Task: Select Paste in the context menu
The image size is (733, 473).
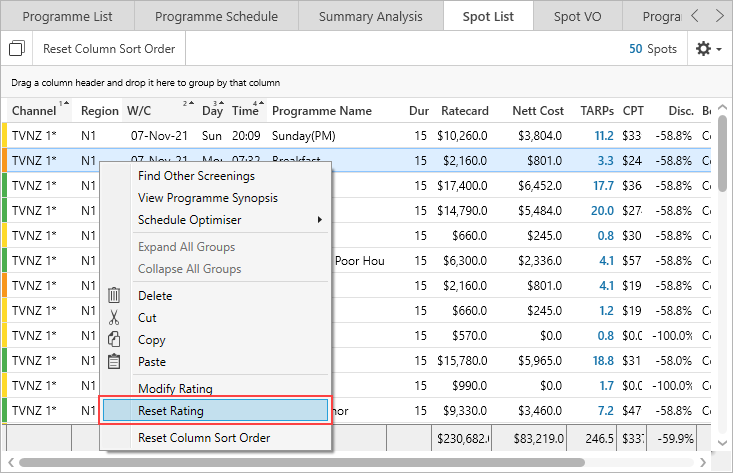Action: (151, 362)
